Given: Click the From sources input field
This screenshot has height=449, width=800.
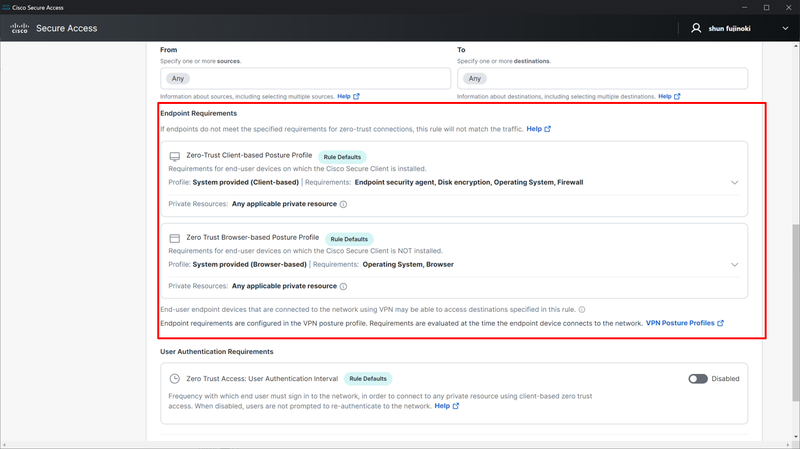Looking at the screenshot, I should click(306, 79).
